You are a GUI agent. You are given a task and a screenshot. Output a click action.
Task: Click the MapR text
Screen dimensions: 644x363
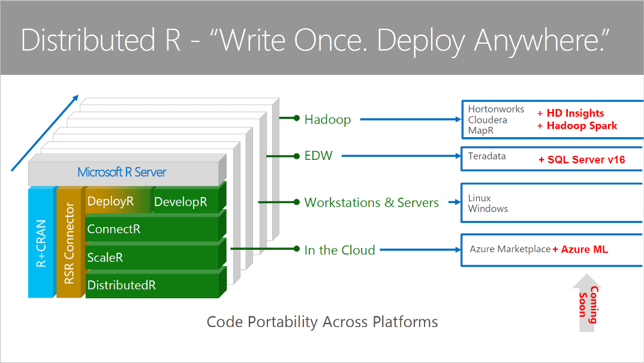[x=481, y=131]
